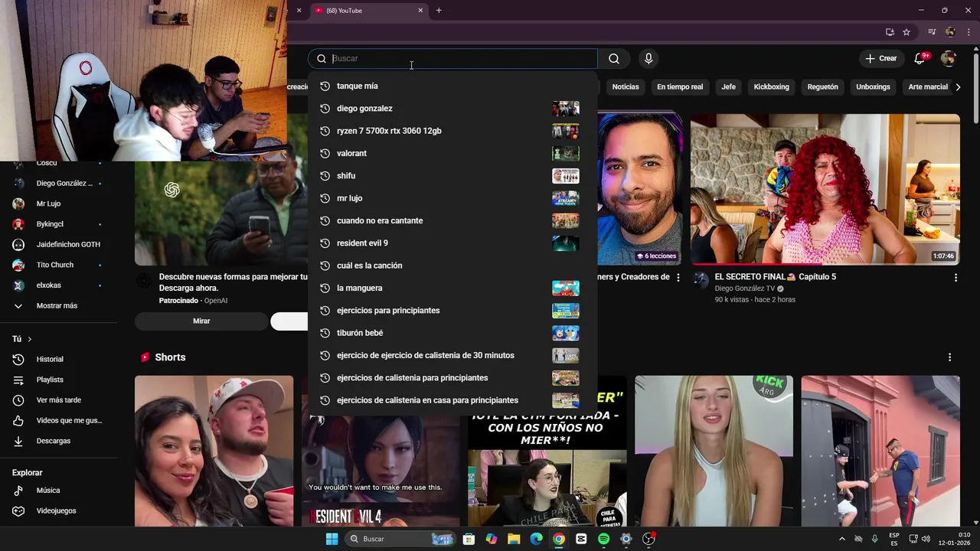Screen dimensions: 980x551
Task: Choose 'ejercicios para principiantes' suggestion
Action: click(x=452, y=311)
